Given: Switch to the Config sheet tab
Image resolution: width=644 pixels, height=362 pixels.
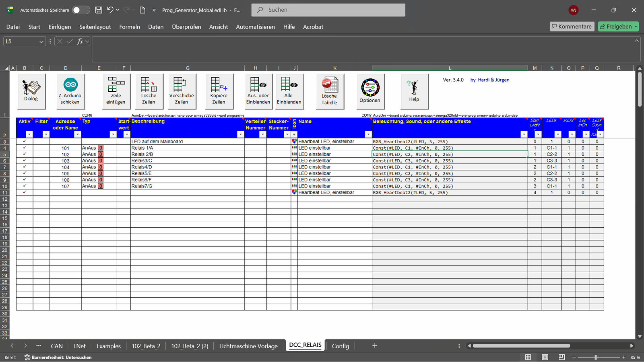Looking at the screenshot, I should click(x=340, y=346).
